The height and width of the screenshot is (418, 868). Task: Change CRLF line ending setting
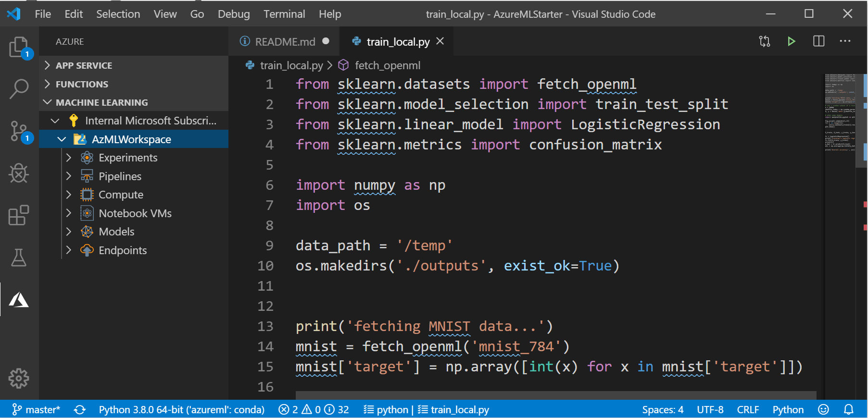click(x=748, y=410)
